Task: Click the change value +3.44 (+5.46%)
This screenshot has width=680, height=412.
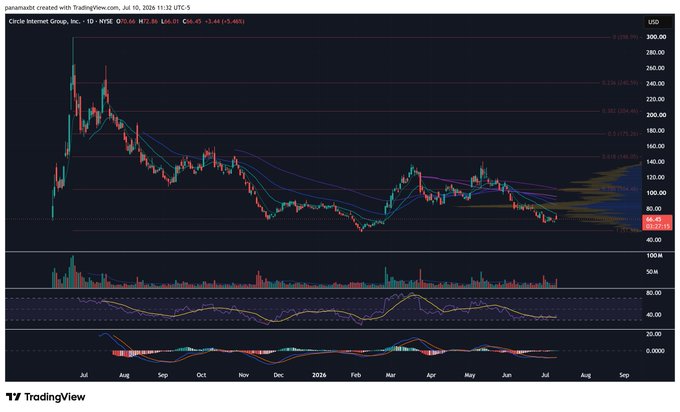Action: coord(225,21)
